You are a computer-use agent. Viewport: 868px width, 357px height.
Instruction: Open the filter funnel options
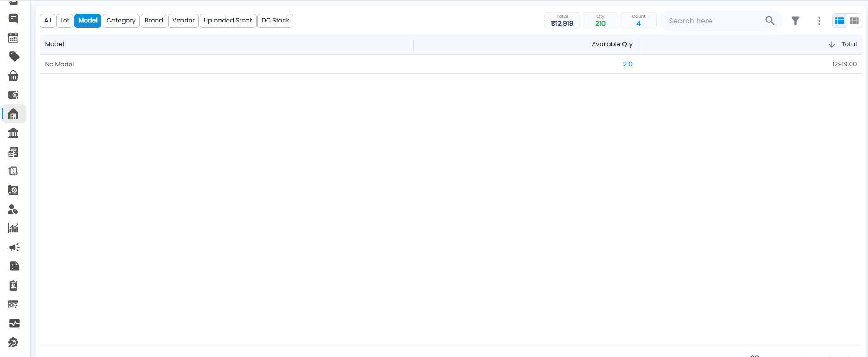[x=796, y=21]
